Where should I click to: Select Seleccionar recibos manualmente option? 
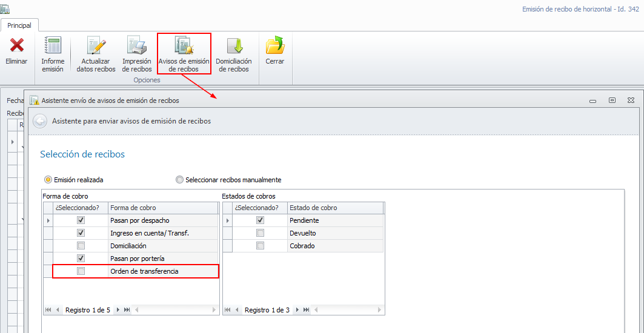point(179,179)
